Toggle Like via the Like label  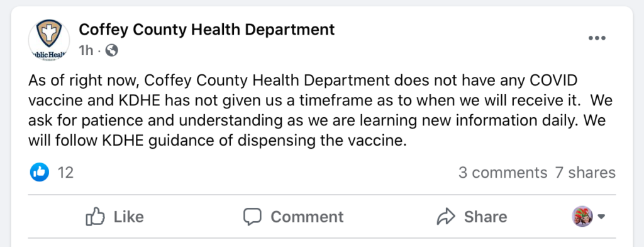coord(128,217)
